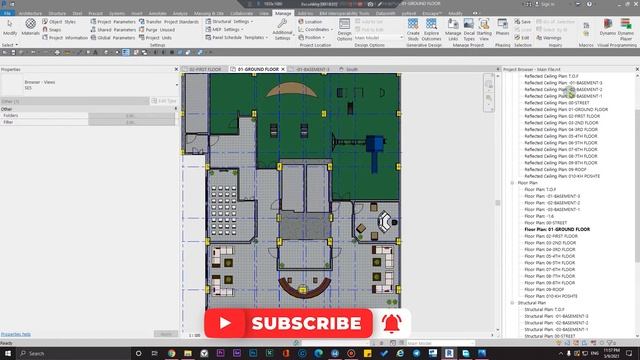Click the Apply button in Properties
Image resolution: width=640 pixels, height=360 pixels.
pos(166,334)
